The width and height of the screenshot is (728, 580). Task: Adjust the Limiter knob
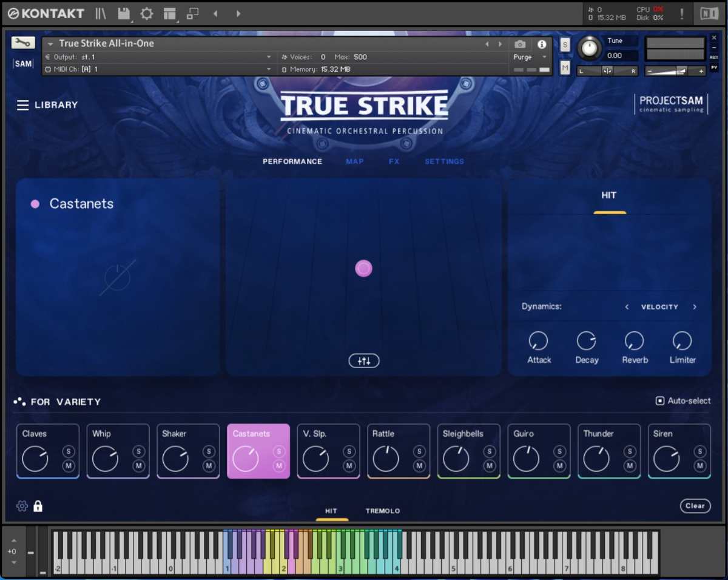click(x=682, y=341)
